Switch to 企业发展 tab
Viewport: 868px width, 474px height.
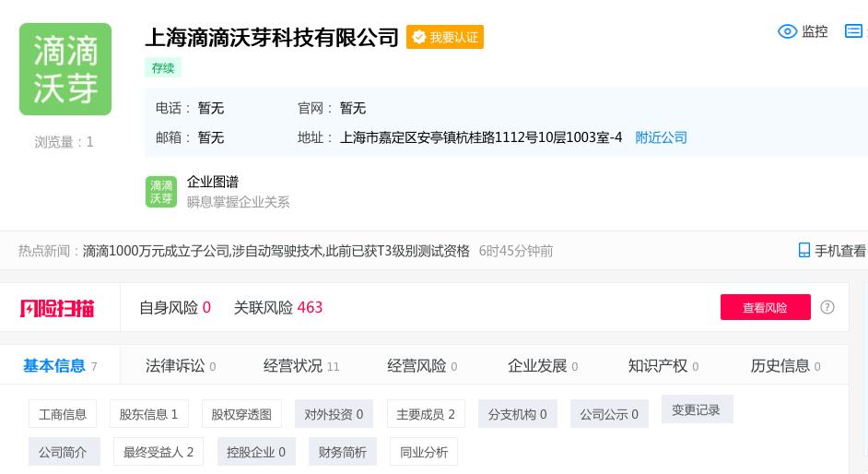[543, 366]
